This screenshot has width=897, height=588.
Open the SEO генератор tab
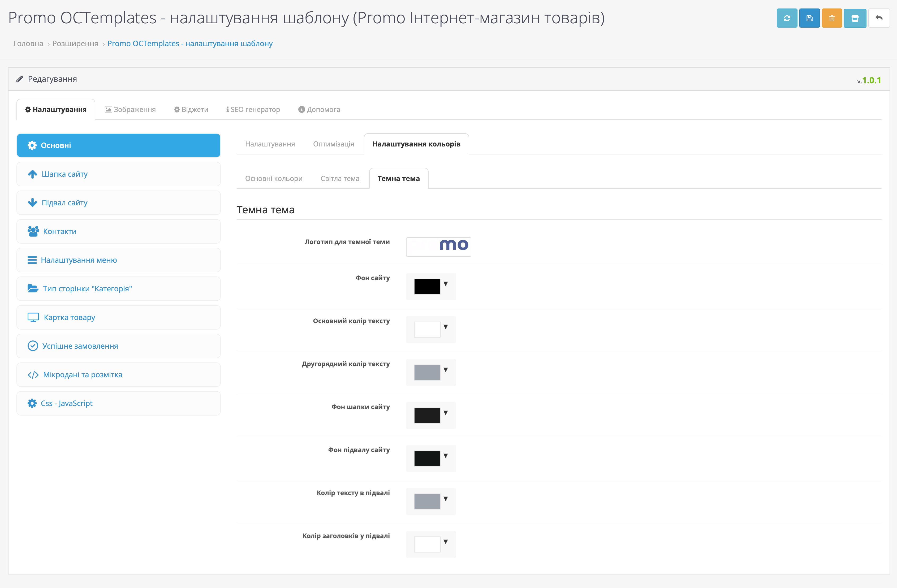(253, 110)
